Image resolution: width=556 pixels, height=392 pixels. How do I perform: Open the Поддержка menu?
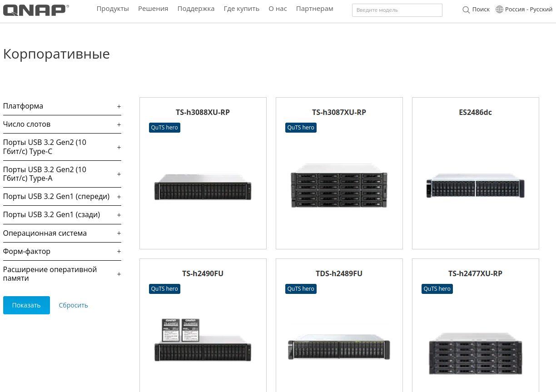click(x=196, y=9)
